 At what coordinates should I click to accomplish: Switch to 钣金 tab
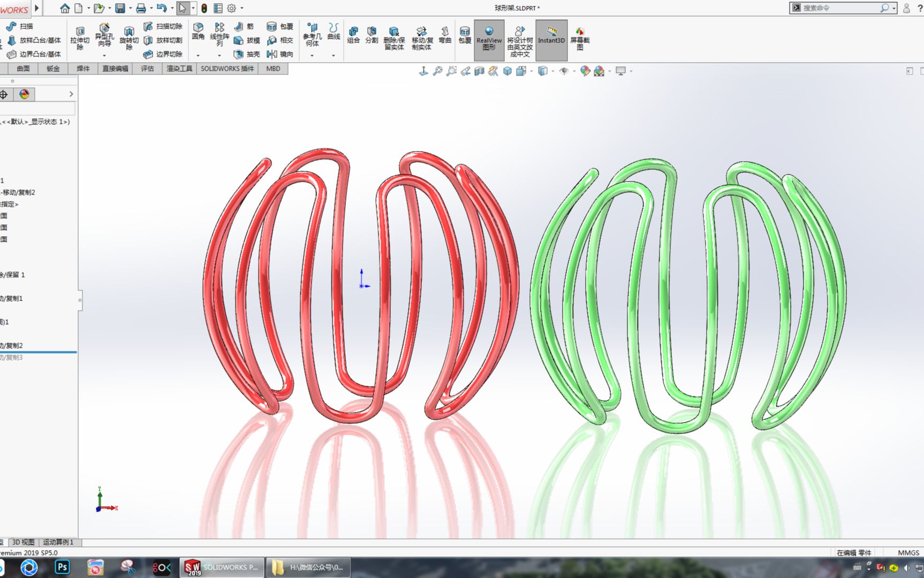click(53, 69)
